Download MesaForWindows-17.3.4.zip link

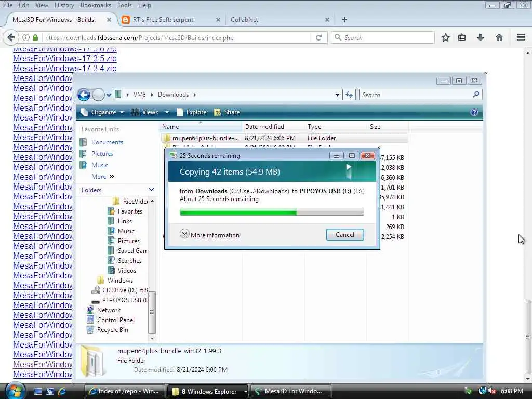[x=65, y=68]
